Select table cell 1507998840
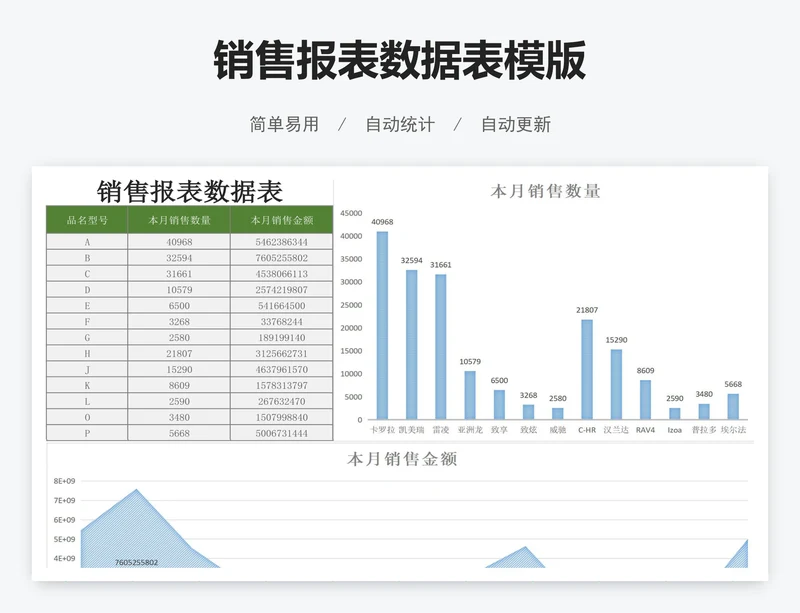The height and width of the screenshot is (613, 800). click(282, 417)
